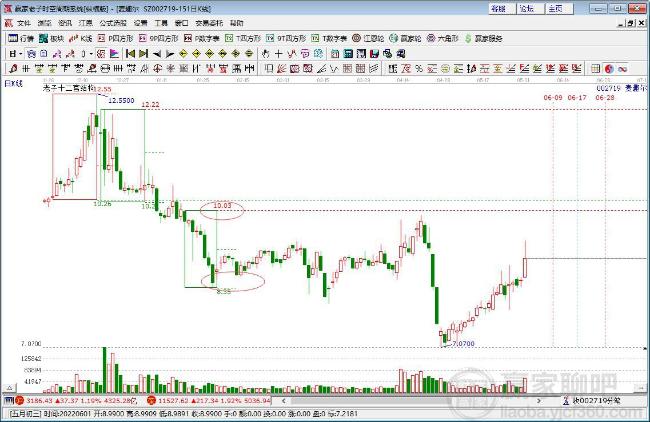Restore the inner document window
Image resolution: width=650 pixels, height=422 pixels.
pyautogui.click(x=630, y=23)
